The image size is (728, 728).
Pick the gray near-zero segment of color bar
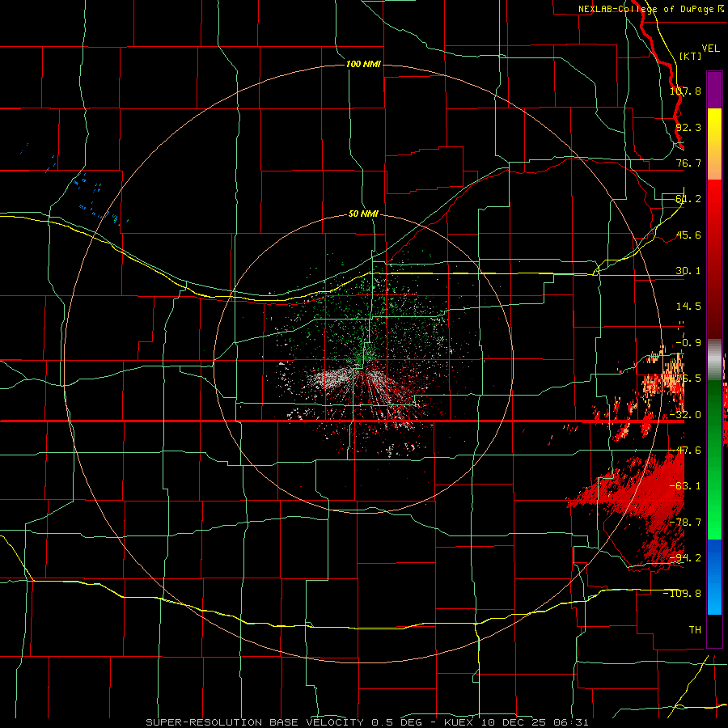click(714, 360)
